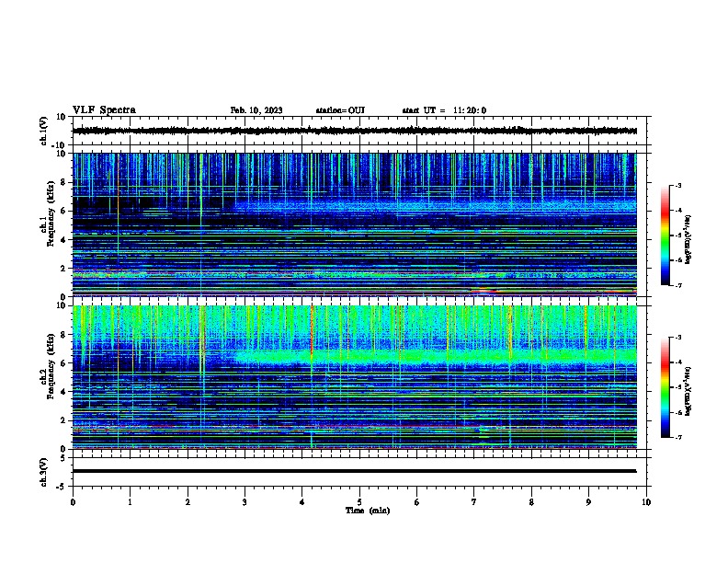The image size is (728, 563).
Task: Click the "4" kHz tick on ch.2 frequency axis
Action: pos(63,392)
